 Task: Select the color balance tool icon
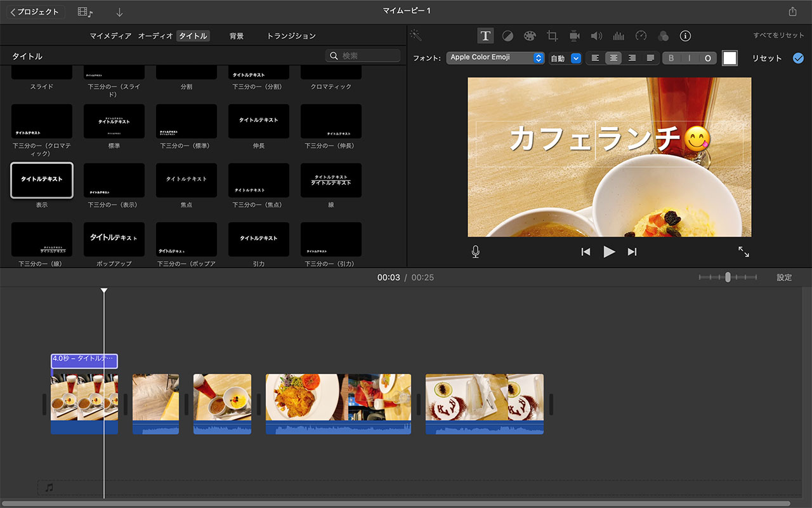(507, 36)
